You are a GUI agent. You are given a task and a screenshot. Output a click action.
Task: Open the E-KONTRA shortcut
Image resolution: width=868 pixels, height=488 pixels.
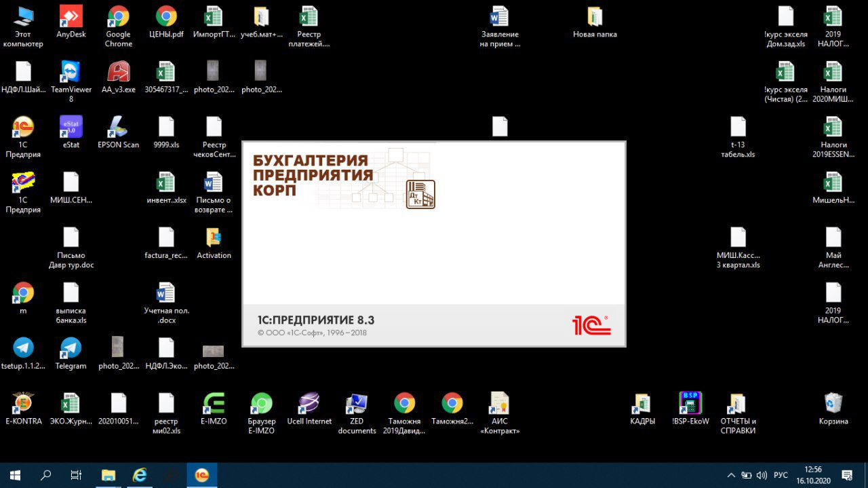point(23,409)
